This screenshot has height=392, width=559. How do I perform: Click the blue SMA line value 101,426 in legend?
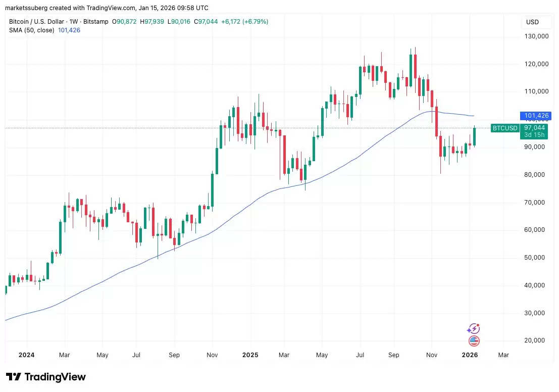click(69, 30)
